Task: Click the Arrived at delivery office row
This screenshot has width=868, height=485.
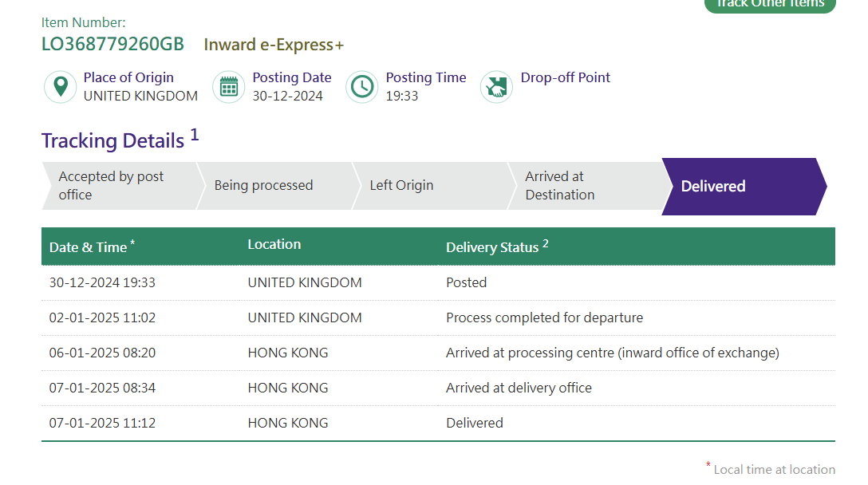Action: click(438, 388)
